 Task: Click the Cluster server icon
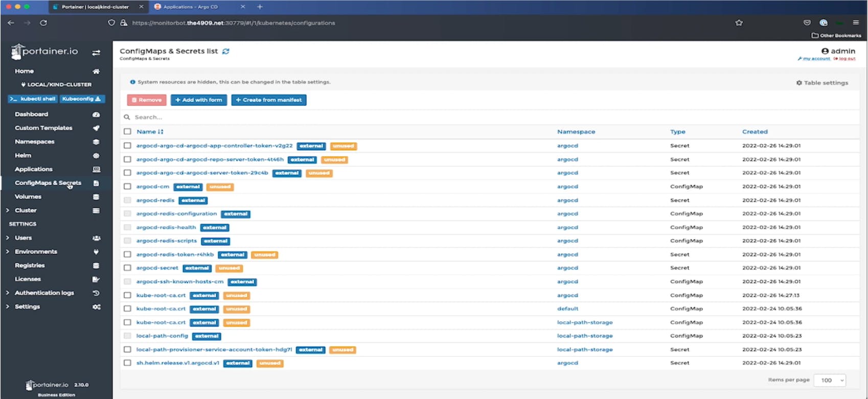[x=96, y=211]
